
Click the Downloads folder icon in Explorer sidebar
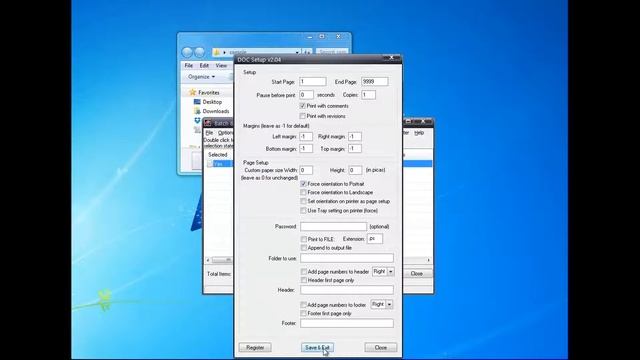(197, 111)
